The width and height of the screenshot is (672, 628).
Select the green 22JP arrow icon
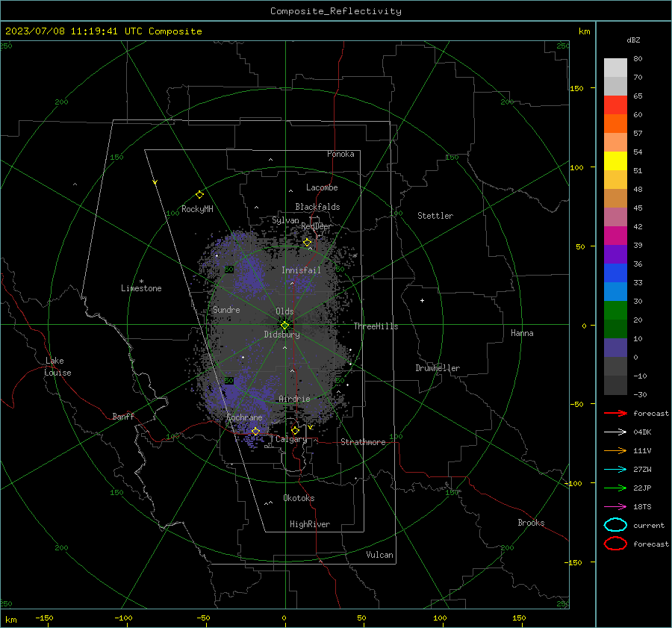(615, 488)
